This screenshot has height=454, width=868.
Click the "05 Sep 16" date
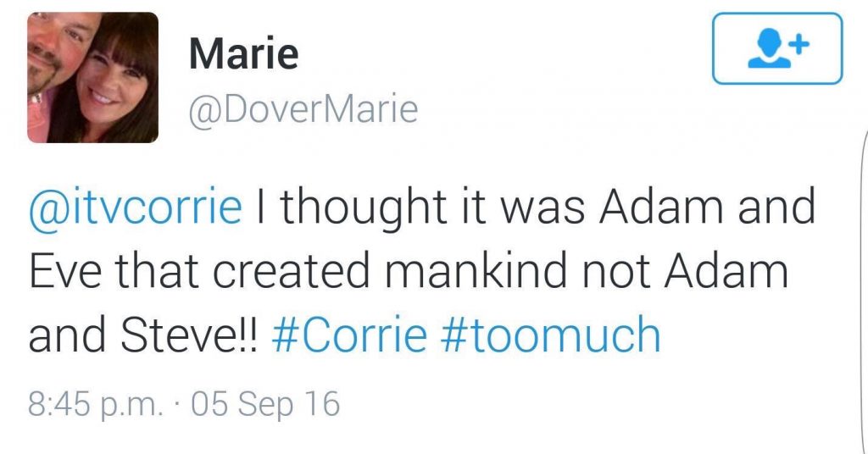click(265, 404)
